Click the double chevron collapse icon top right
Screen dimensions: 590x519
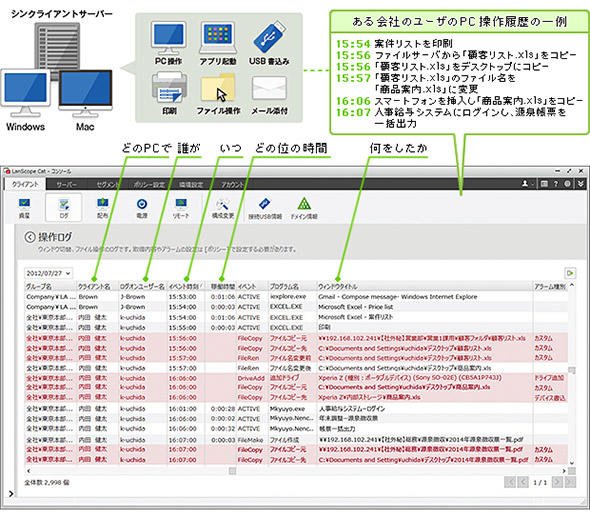[581, 184]
